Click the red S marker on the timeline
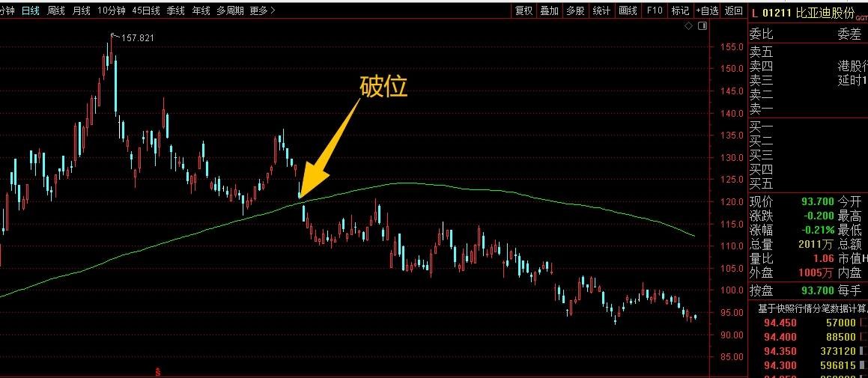 coord(158,372)
